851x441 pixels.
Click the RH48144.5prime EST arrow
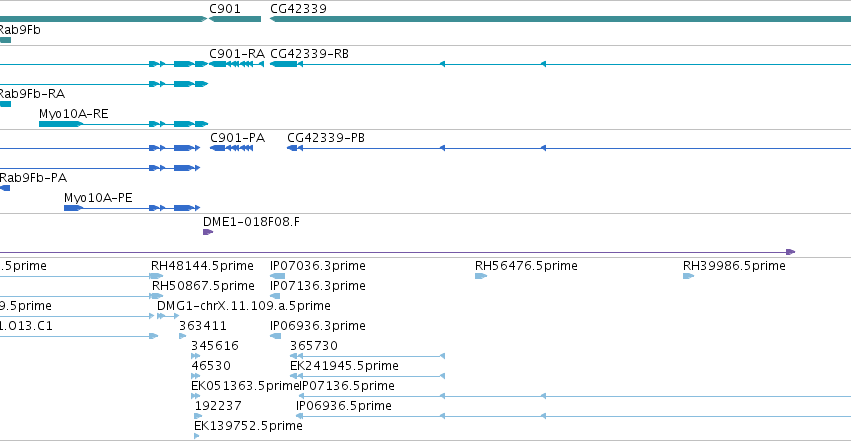[157, 276]
